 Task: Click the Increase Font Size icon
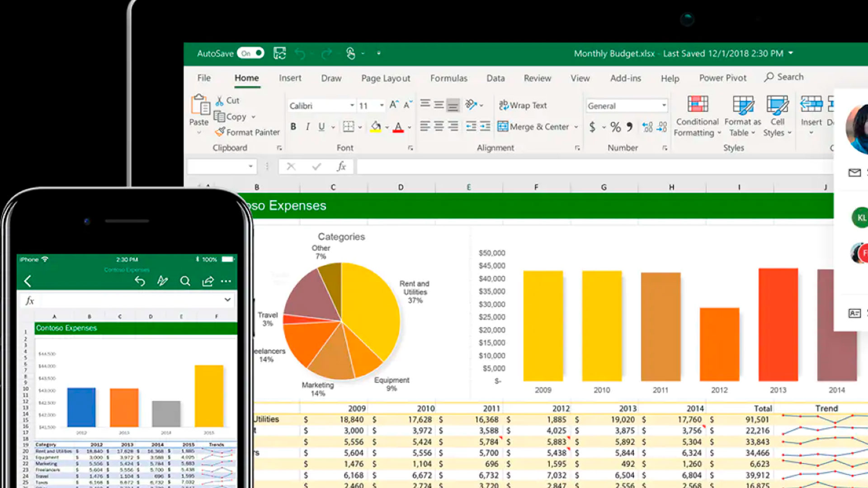pyautogui.click(x=394, y=105)
